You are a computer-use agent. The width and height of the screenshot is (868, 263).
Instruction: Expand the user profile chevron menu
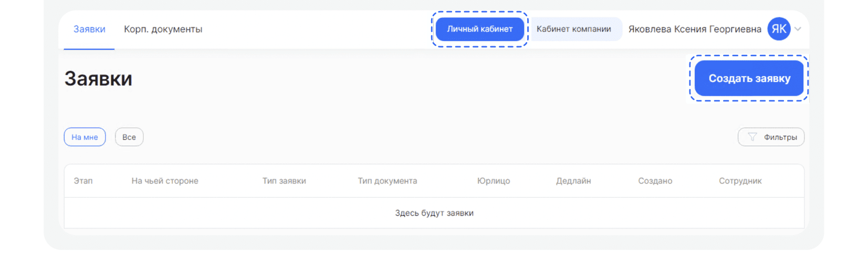tap(798, 29)
